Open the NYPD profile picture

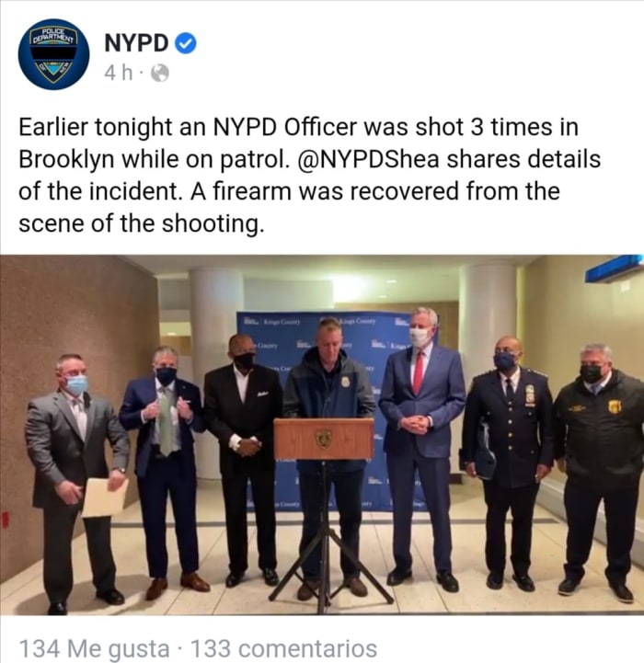click(x=53, y=54)
